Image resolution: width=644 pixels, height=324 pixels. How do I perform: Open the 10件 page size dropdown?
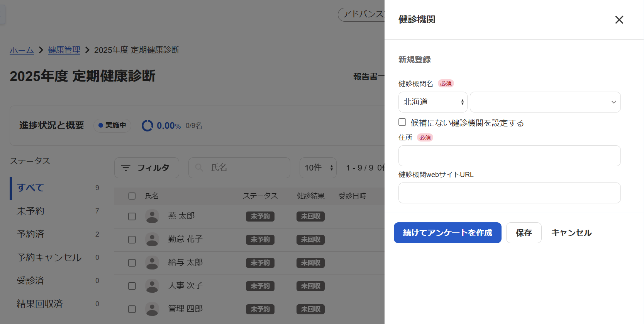click(318, 168)
